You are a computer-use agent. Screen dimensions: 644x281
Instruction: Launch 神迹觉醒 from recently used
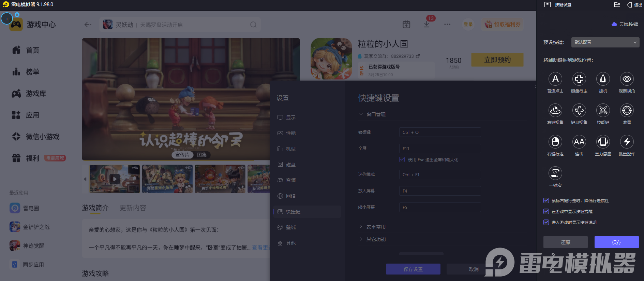27,245
